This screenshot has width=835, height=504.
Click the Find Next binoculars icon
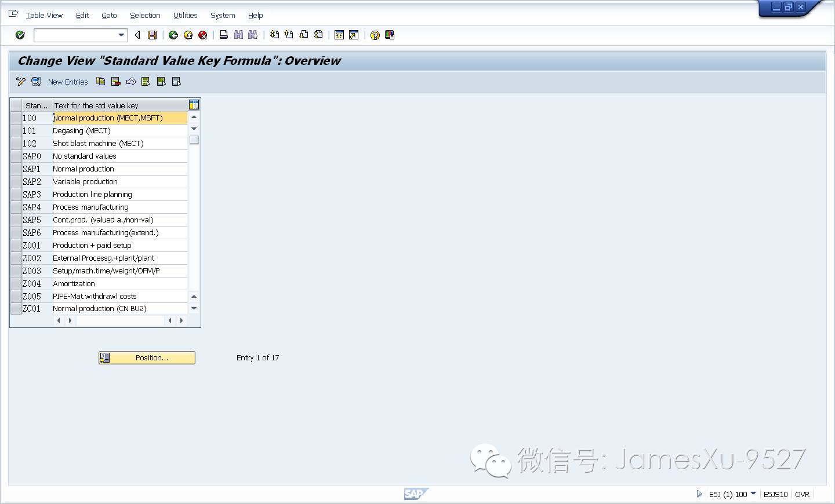click(253, 35)
